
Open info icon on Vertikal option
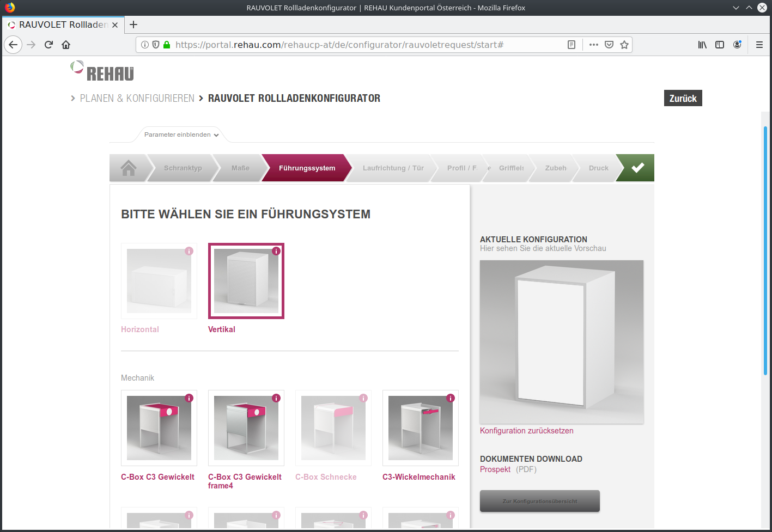(x=276, y=251)
